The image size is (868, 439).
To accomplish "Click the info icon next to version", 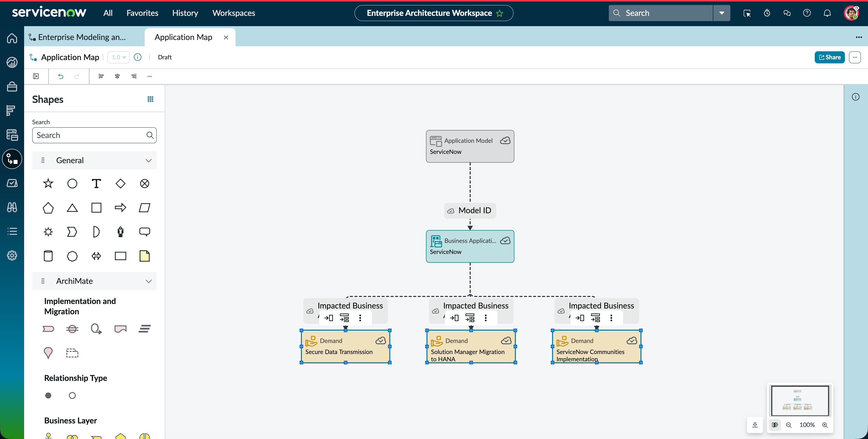I will coord(137,57).
